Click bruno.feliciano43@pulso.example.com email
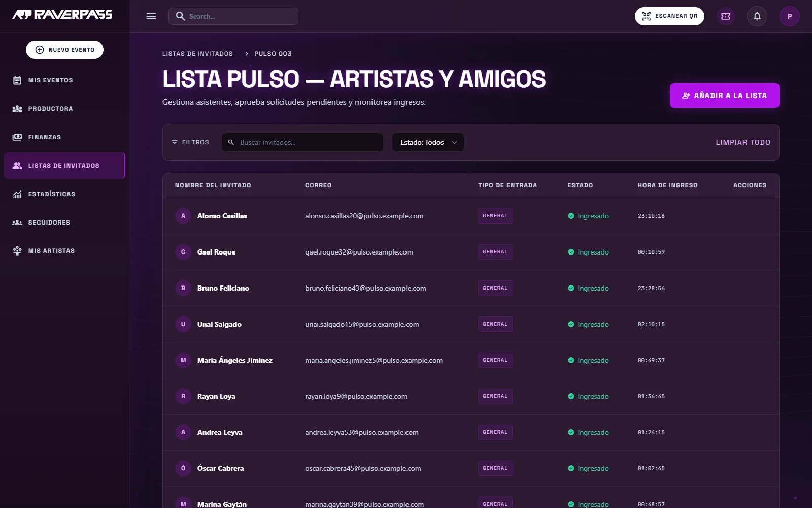Image resolution: width=812 pixels, height=508 pixels. click(365, 288)
